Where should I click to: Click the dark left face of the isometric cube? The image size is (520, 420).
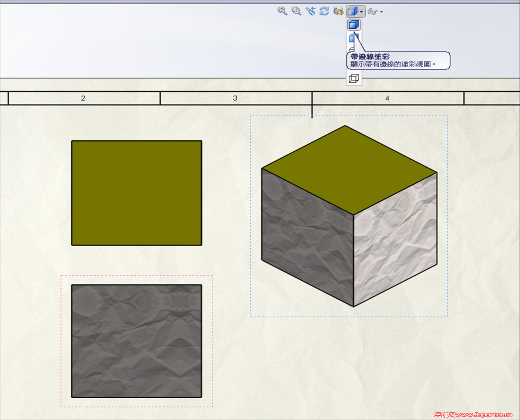point(307,237)
